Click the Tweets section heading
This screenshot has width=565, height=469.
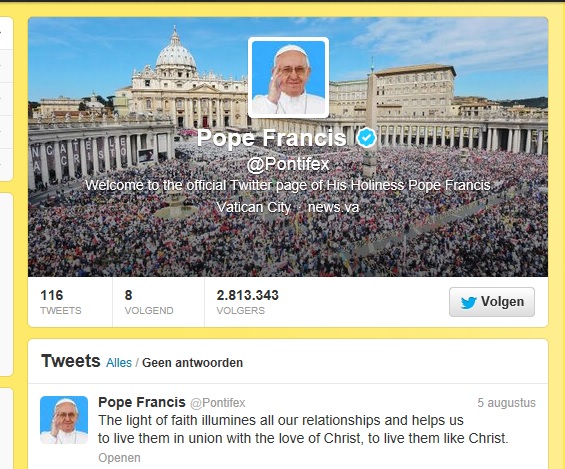tap(71, 361)
